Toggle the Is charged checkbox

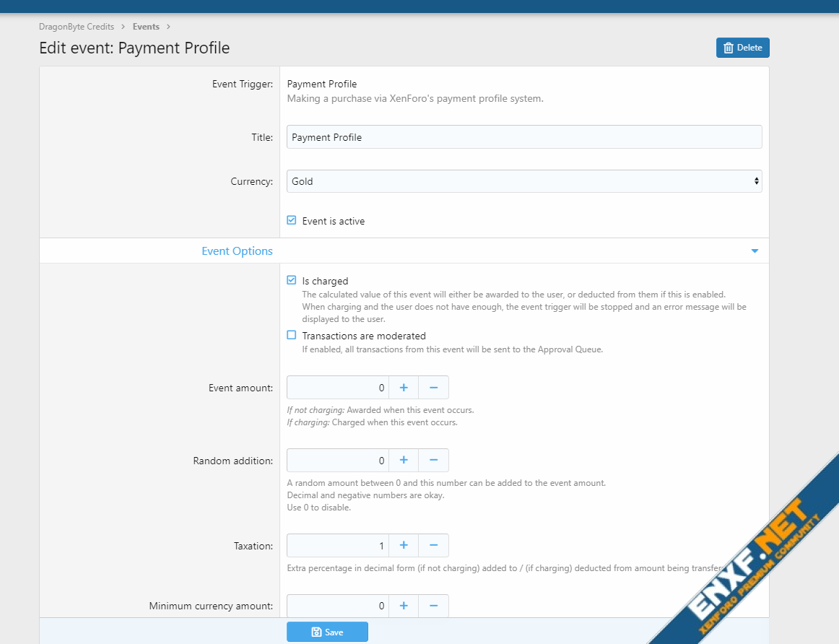click(292, 281)
